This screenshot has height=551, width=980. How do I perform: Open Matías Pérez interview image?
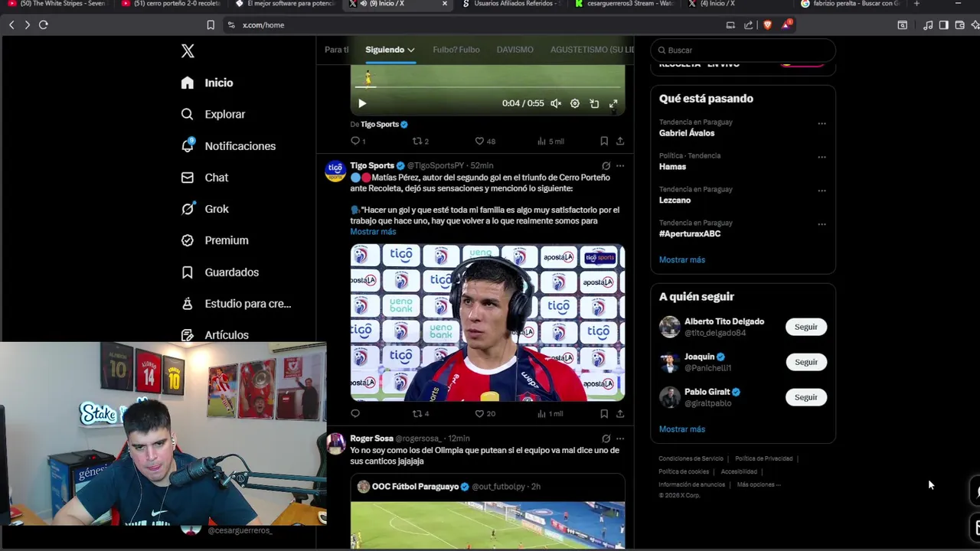(488, 323)
